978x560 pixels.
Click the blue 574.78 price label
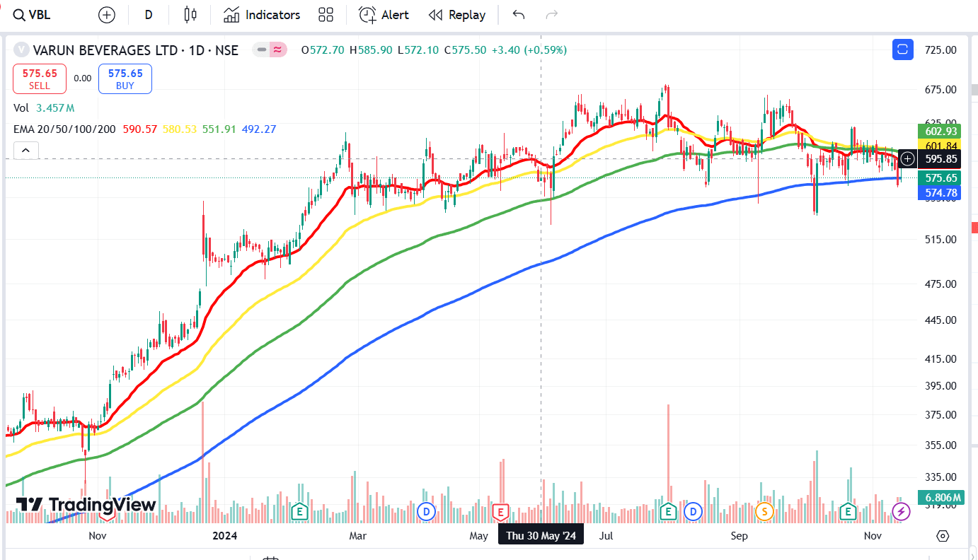click(x=940, y=192)
